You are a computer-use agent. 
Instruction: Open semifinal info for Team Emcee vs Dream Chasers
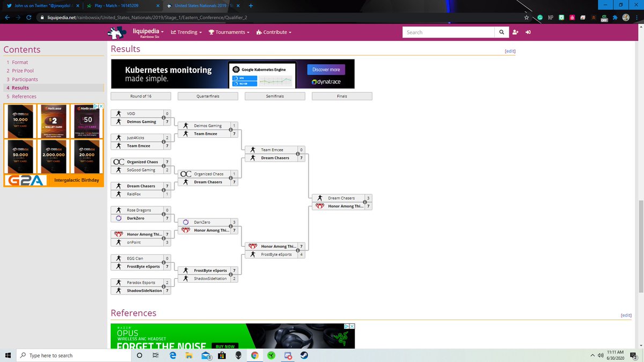(297, 154)
